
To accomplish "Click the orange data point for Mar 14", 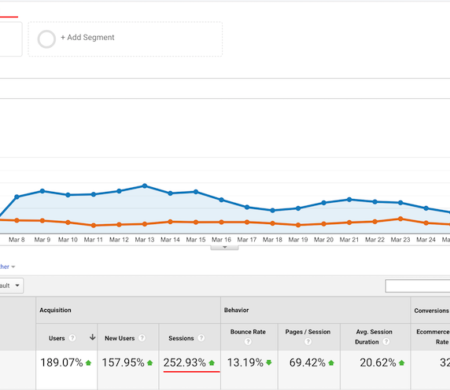I will [170, 221].
